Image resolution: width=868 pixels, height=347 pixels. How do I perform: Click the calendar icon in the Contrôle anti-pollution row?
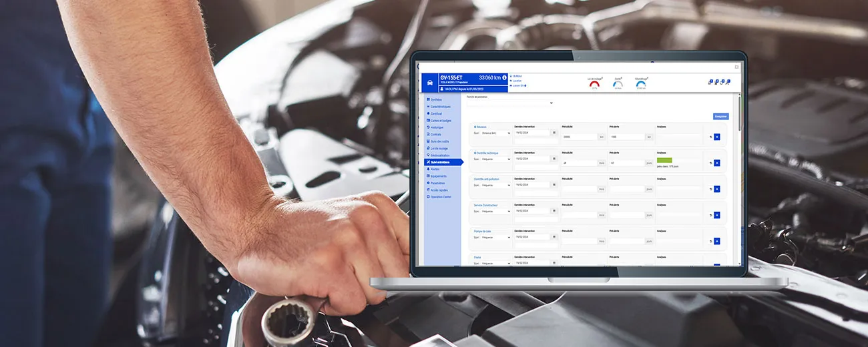coord(554,185)
